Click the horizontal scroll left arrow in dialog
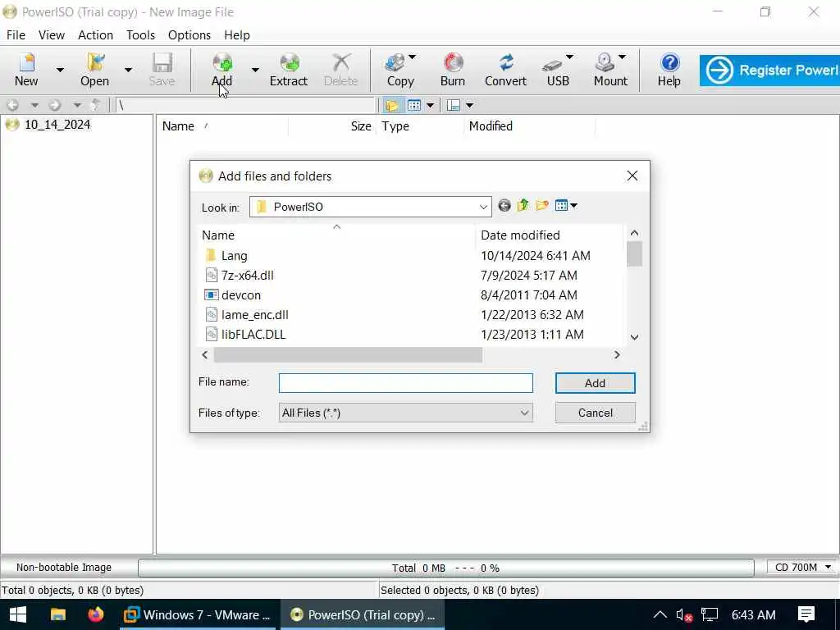 click(204, 354)
